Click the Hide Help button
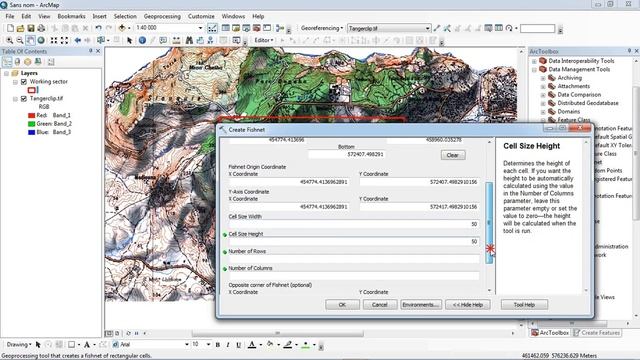 tap(468, 305)
